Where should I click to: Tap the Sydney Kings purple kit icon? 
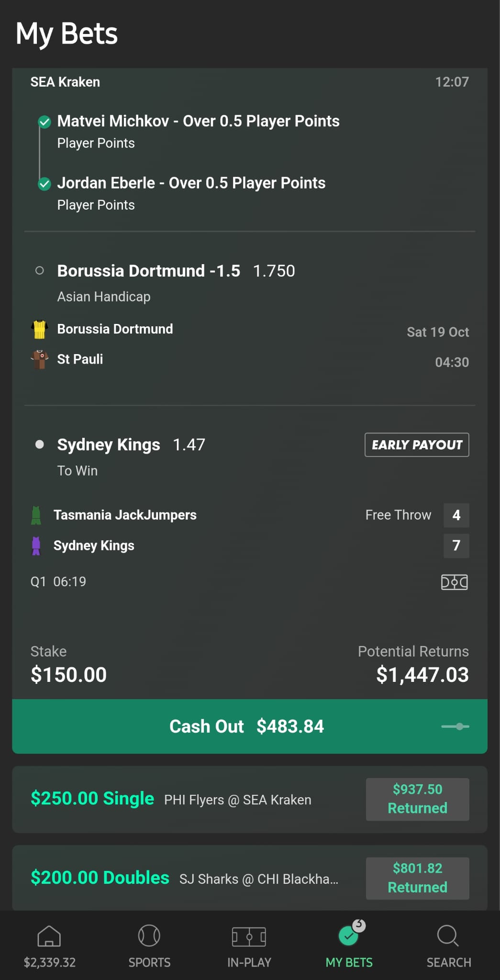[x=36, y=546]
